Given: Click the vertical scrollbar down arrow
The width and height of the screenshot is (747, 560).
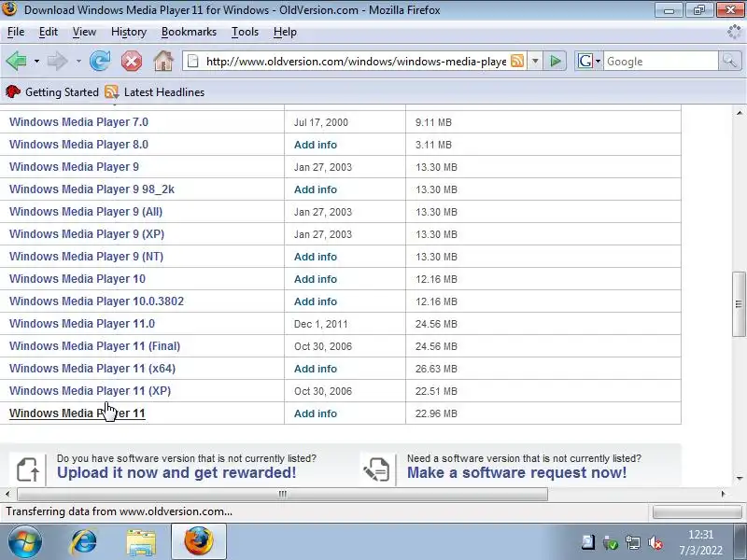Looking at the screenshot, I should pos(739,478).
